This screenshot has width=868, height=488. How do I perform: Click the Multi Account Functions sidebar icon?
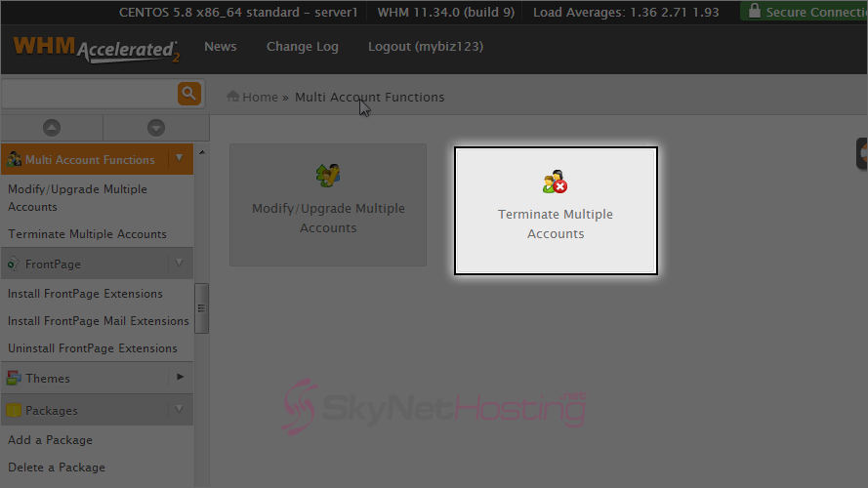14,159
